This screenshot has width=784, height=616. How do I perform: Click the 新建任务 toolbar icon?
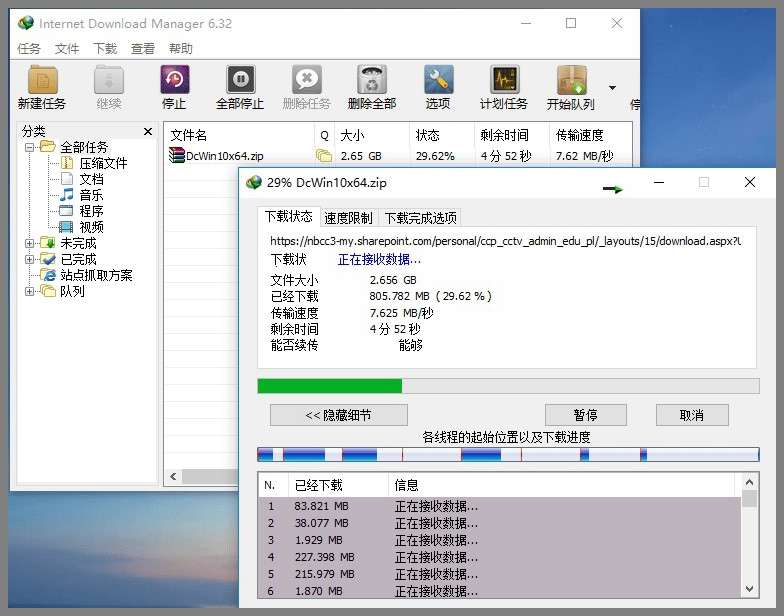pos(42,80)
